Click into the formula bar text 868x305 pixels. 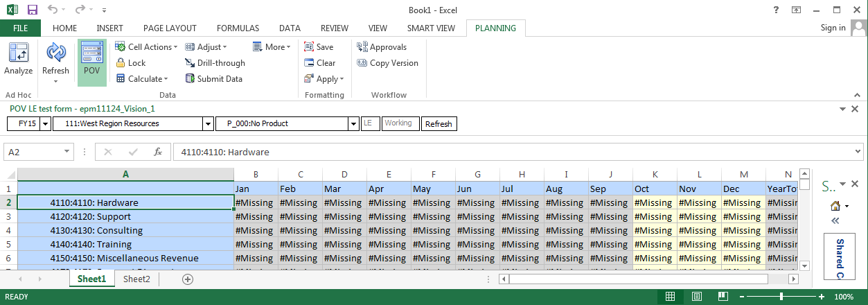pyautogui.click(x=513, y=152)
